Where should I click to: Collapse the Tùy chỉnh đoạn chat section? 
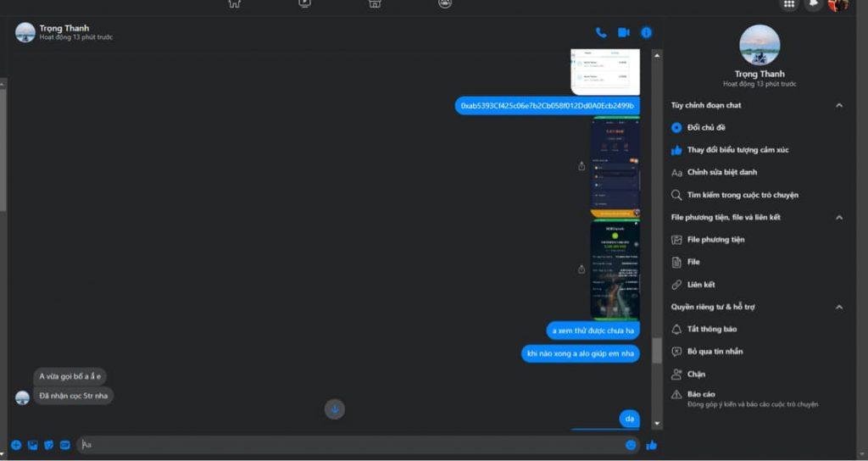pyautogui.click(x=839, y=105)
